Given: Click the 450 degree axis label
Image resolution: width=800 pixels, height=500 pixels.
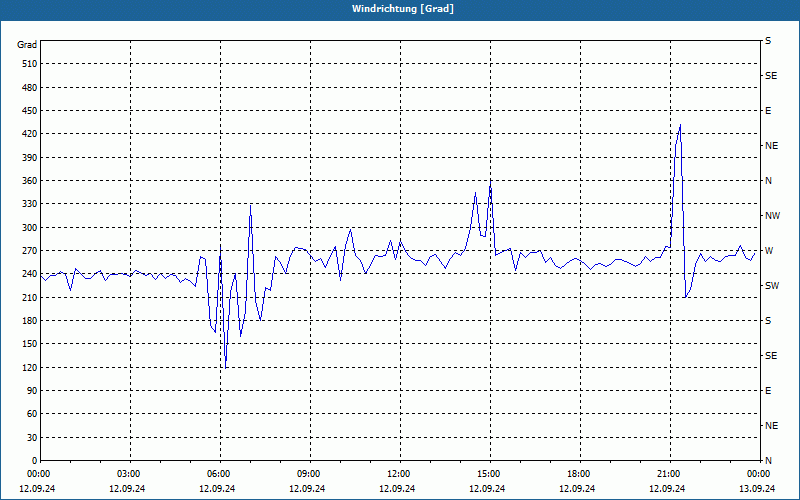Looking at the screenshot, I should point(30,111).
